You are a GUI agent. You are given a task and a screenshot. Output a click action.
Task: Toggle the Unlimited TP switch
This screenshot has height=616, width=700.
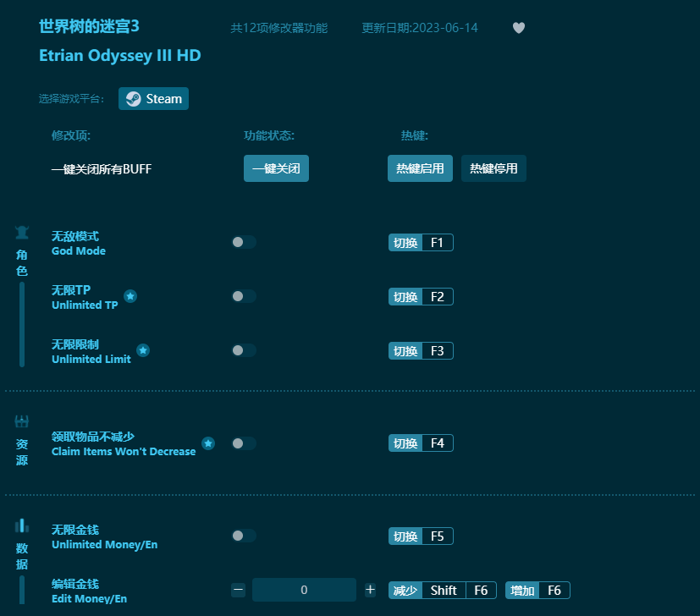click(x=244, y=296)
